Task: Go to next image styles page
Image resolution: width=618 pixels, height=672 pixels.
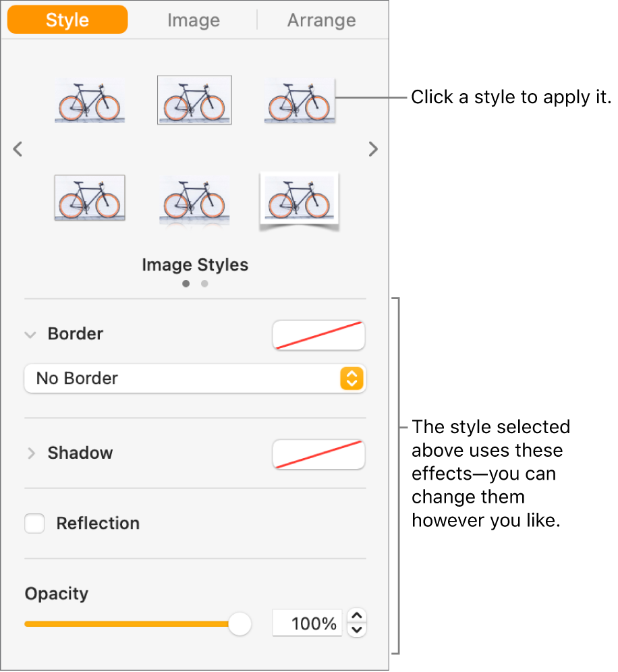Action: [373, 149]
